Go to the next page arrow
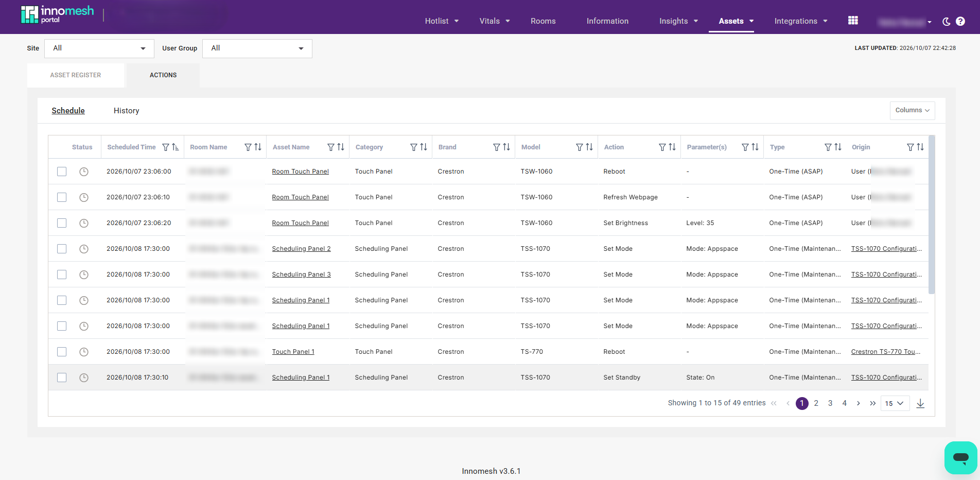Viewport: 980px width, 480px height. pos(859,403)
